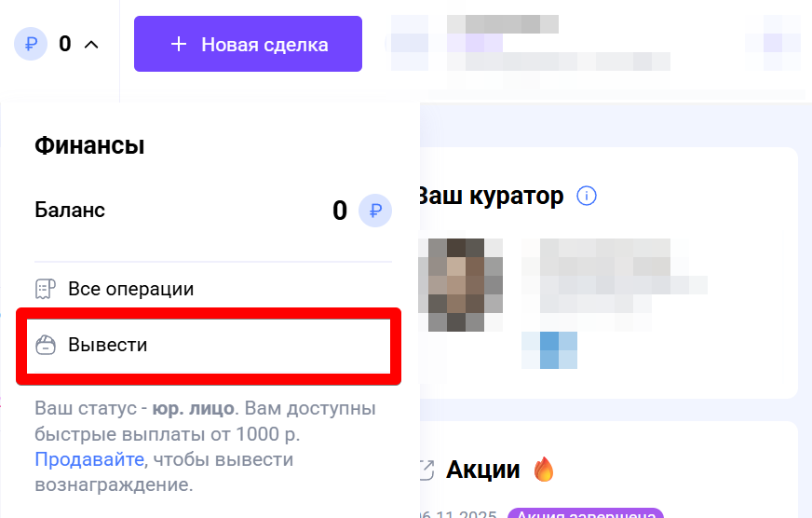Click the wallet icon beside Вывести
Image resolution: width=812 pixels, height=518 pixels.
(x=45, y=345)
